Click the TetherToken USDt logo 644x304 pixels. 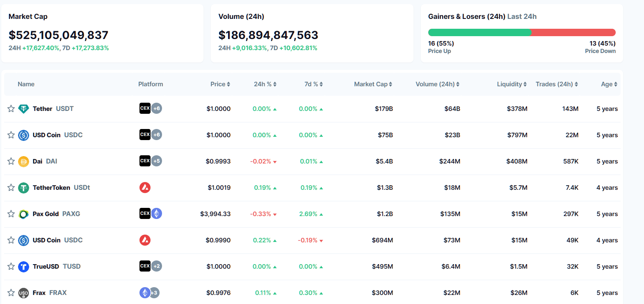(24, 187)
